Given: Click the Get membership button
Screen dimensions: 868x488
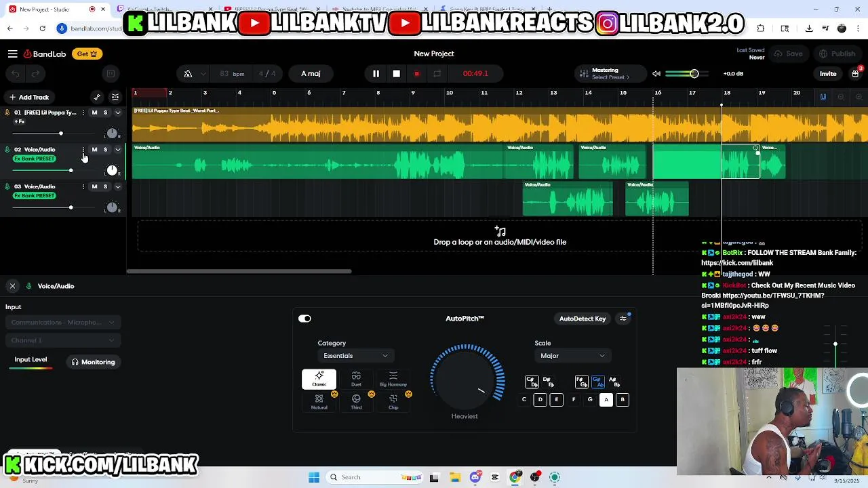Looking at the screenshot, I should pos(87,54).
